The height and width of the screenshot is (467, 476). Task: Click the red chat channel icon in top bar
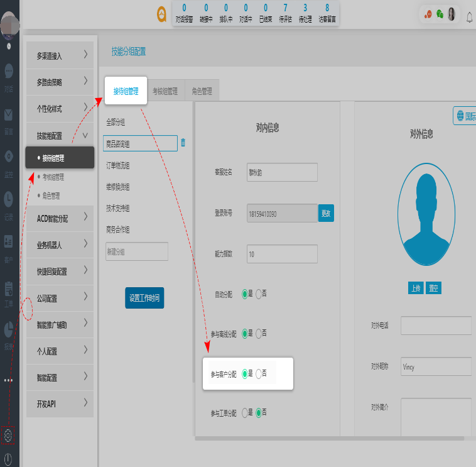coord(428,14)
